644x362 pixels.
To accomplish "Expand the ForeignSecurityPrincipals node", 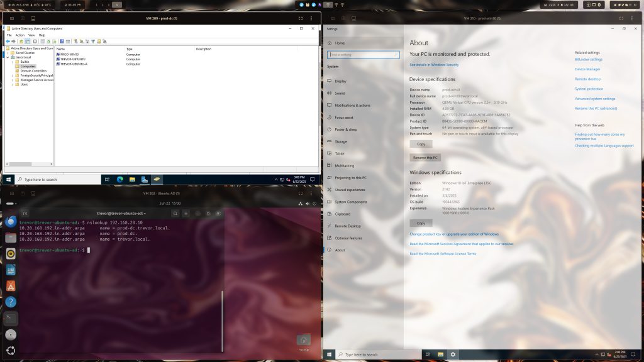I will [x=13, y=75].
